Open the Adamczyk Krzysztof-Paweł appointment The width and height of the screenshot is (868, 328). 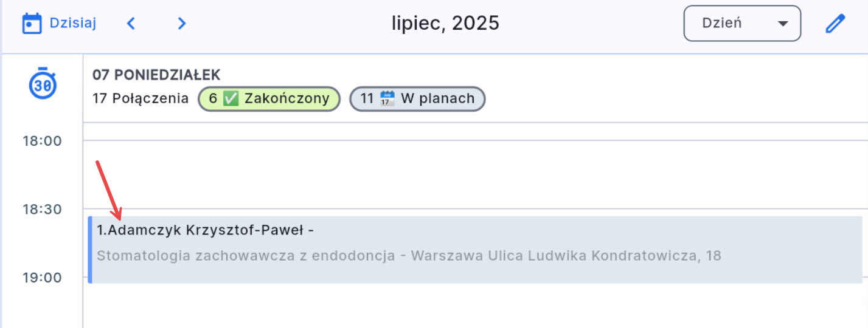[205, 231]
